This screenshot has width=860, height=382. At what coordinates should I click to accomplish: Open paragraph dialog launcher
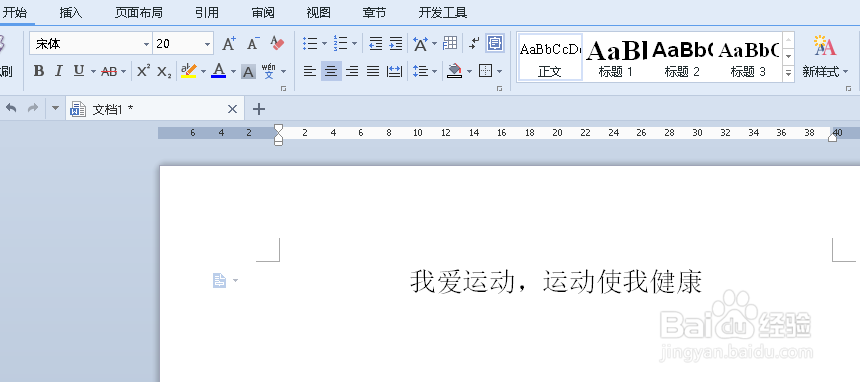[x=500, y=88]
